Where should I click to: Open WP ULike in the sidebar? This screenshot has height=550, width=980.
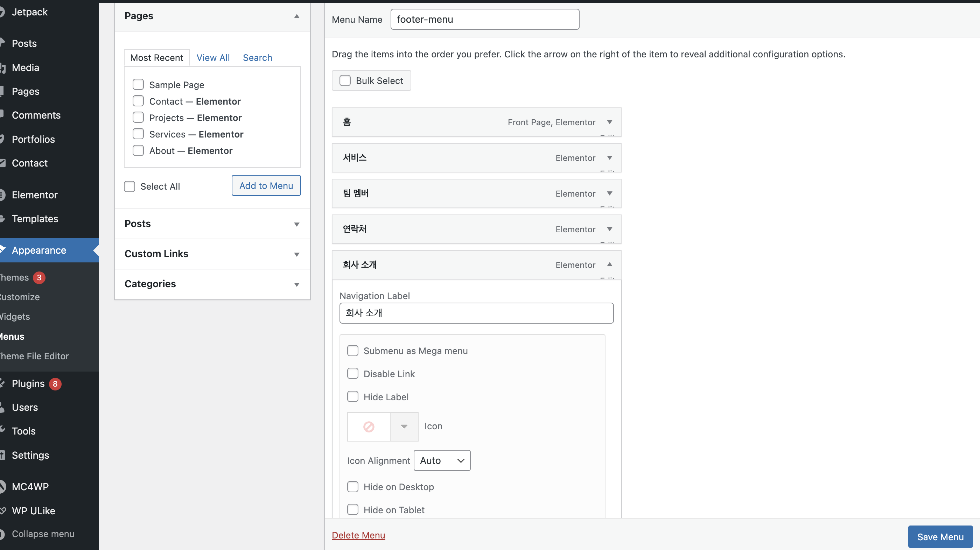(34, 511)
